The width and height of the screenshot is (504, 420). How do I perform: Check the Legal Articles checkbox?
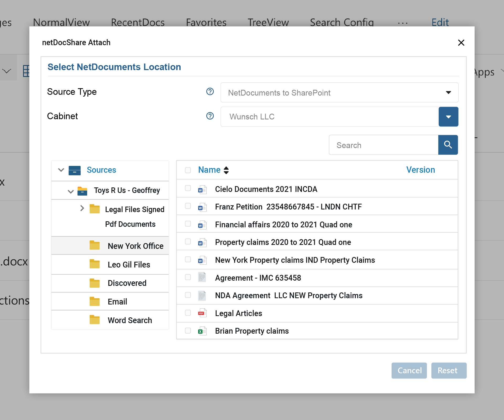pos(188,313)
